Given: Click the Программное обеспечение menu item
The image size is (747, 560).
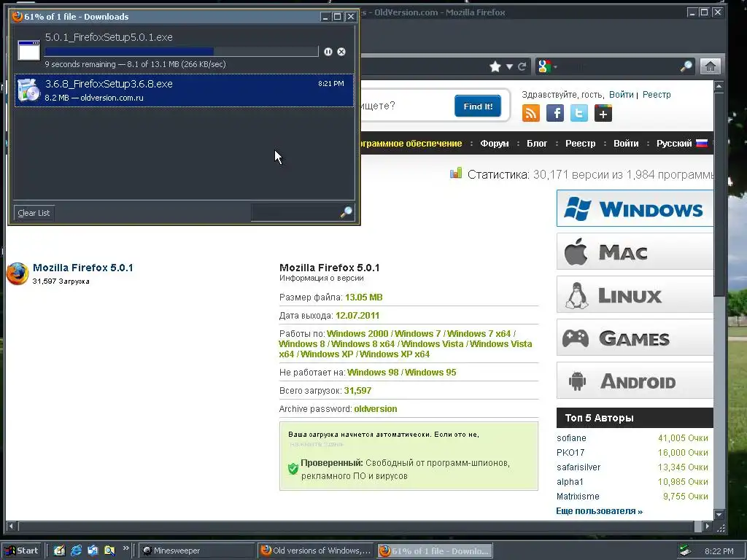Looking at the screenshot, I should (411, 144).
